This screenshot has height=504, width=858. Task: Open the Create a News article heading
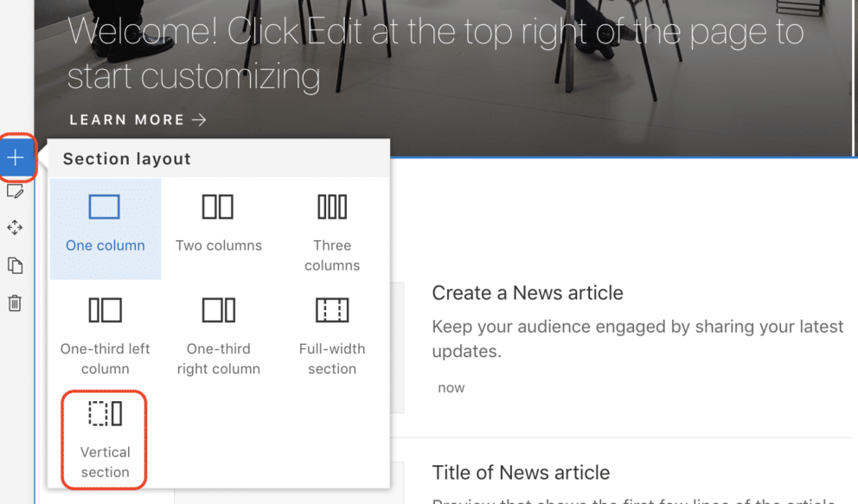coord(528,293)
